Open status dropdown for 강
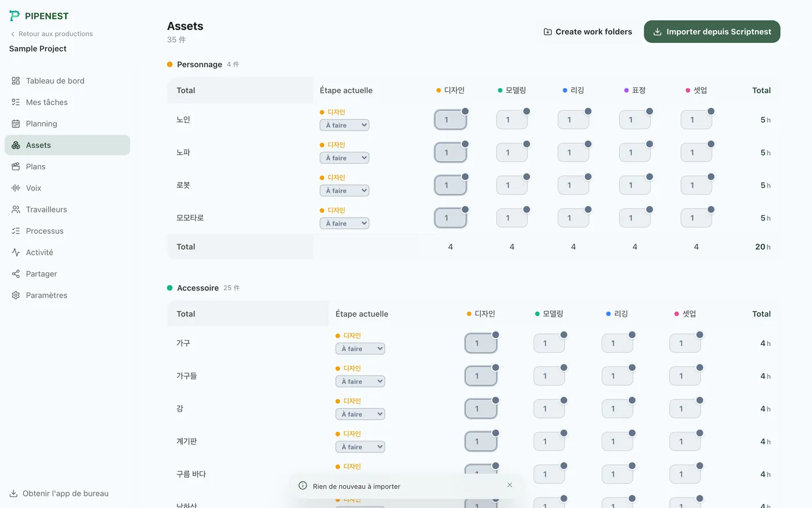 (x=360, y=414)
